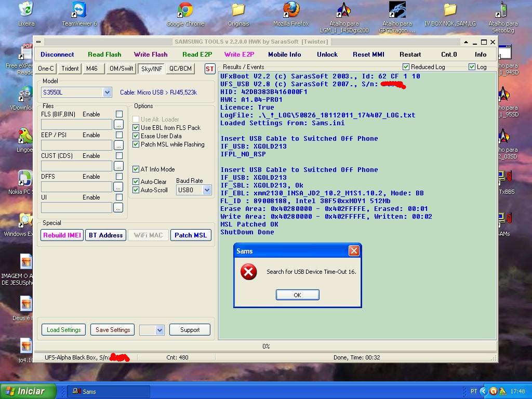Viewport: 532px width, 399px height.
Task: Close the Sams error dialog with X
Action: 354,251
